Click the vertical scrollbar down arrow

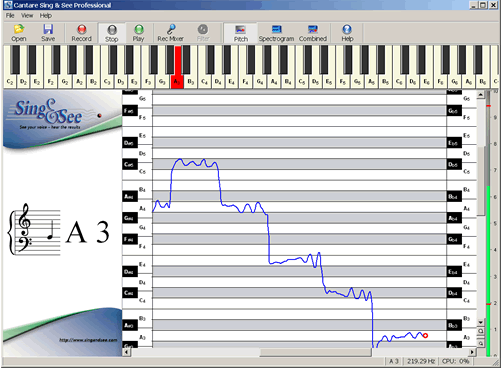point(481,322)
